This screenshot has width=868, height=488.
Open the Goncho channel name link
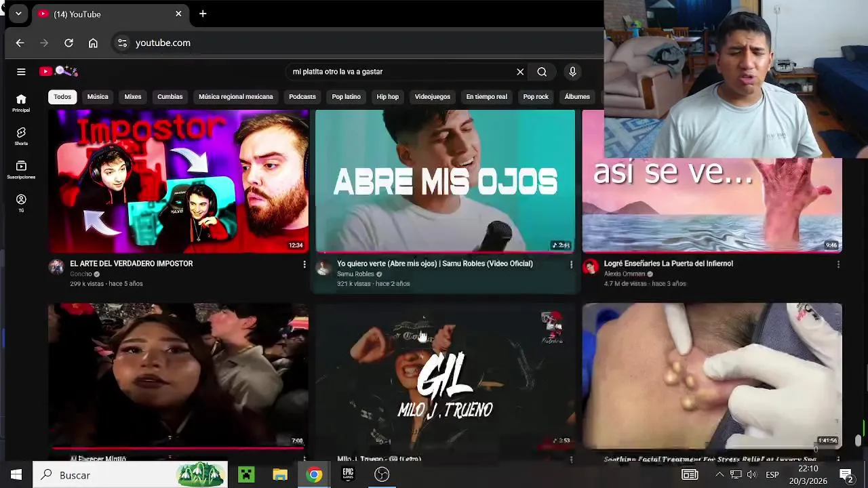click(81, 274)
